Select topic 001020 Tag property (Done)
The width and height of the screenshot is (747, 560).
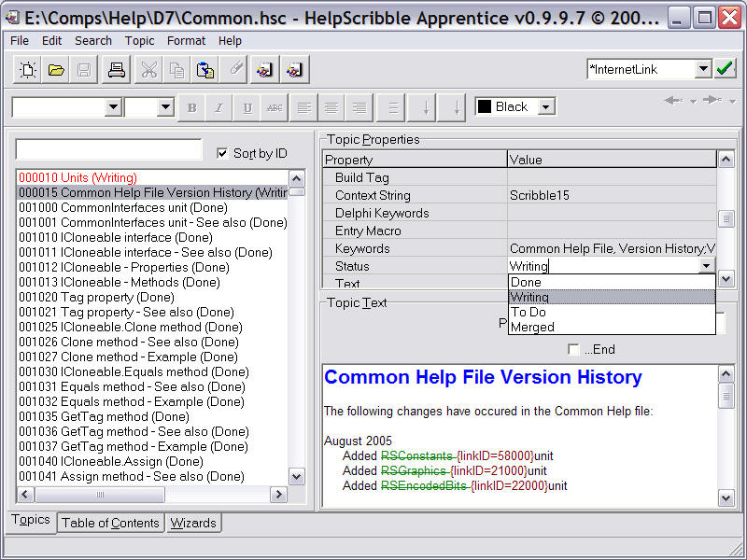(96, 297)
